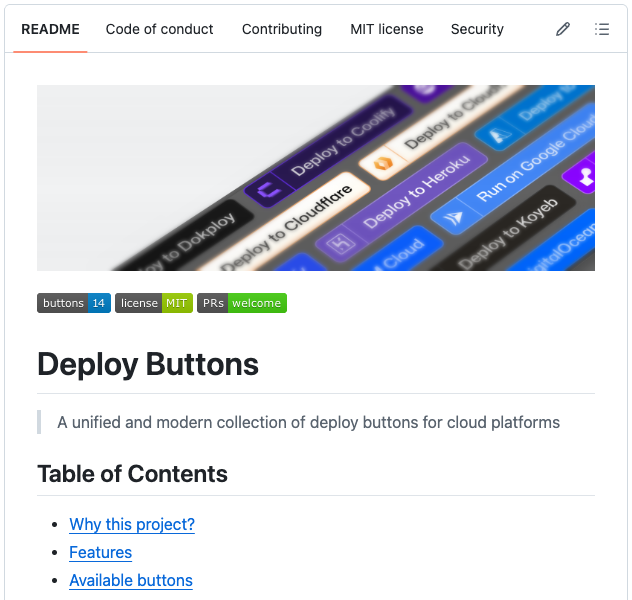Click the Deploy Buttons heading
Screen dimensions: 632x600
[148, 364]
